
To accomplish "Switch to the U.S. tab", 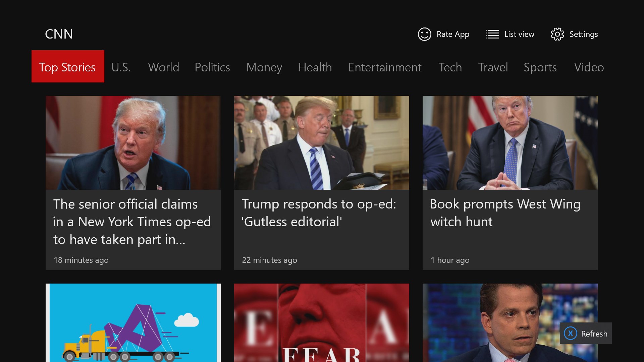I will pos(121,67).
